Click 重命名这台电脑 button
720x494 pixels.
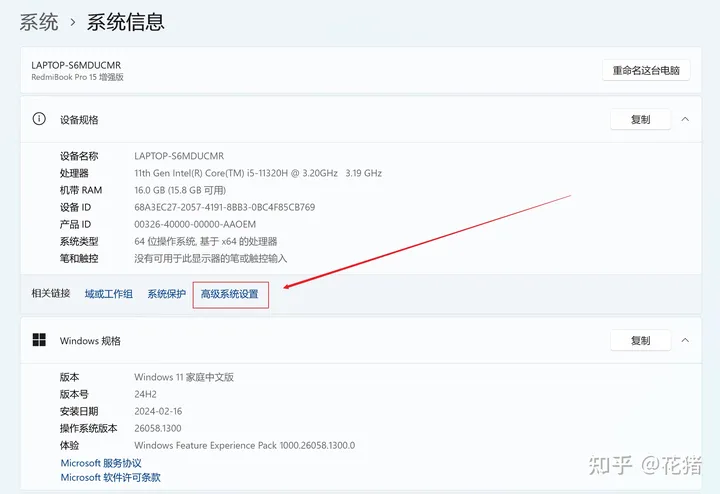[x=646, y=70]
